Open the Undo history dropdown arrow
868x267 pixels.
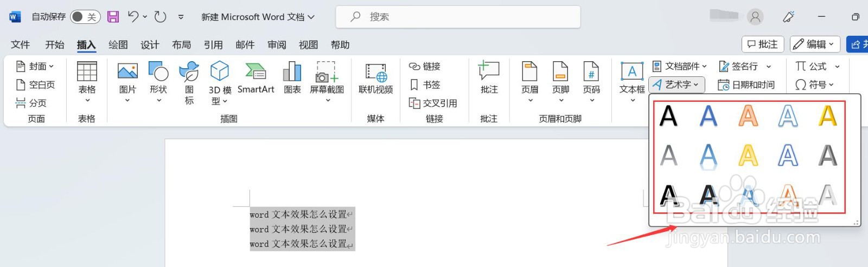click(145, 17)
